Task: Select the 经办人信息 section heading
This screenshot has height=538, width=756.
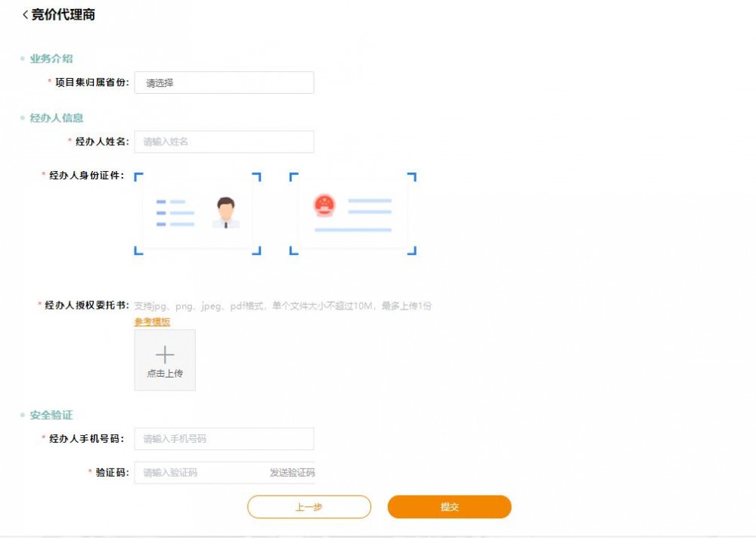Action: click(x=57, y=118)
